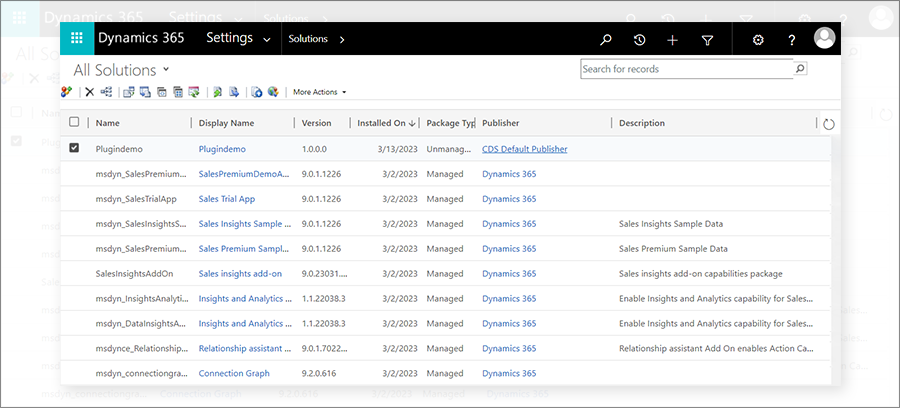
Task: Open the Relationship assistant link
Action: [246, 348]
